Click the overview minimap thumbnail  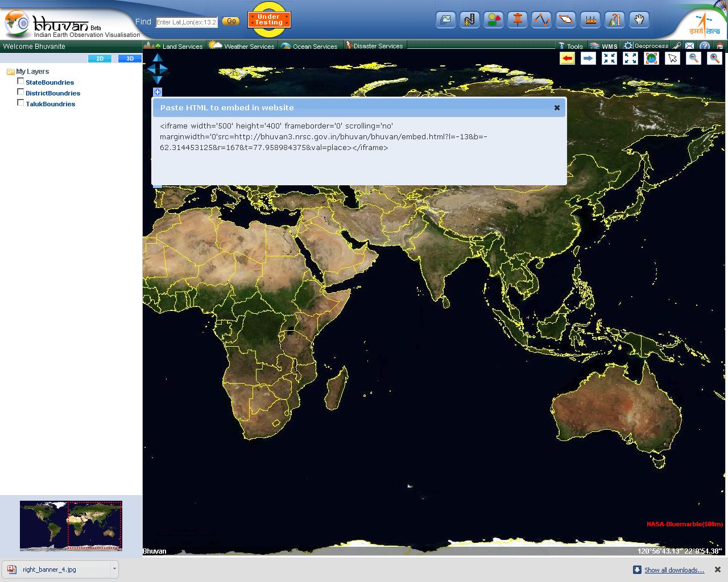(71, 526)
